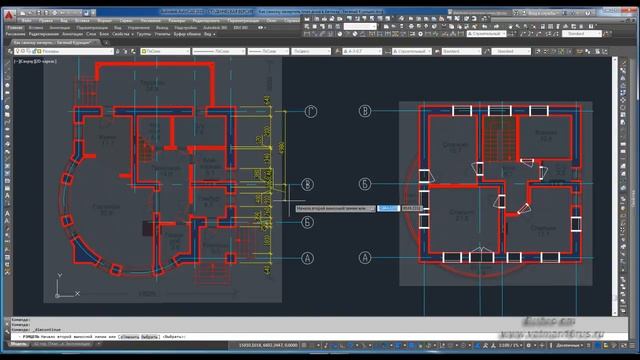640x360 pixels.
Task: Open the Размеры menu
Action: (177, 20)
